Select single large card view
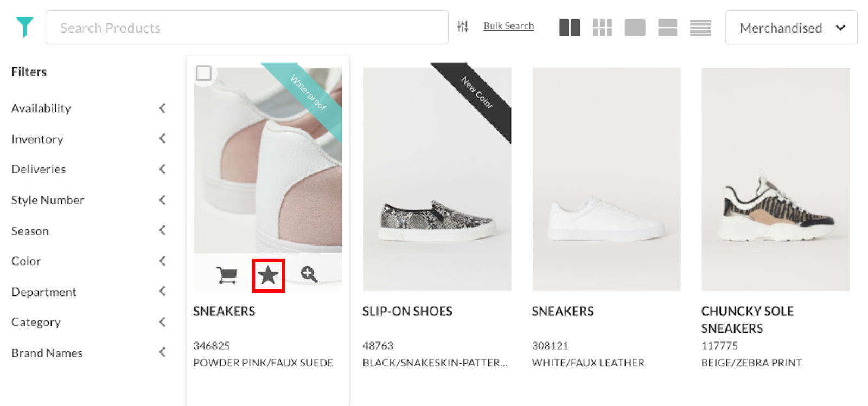Viewport: 868px width, 406px height. 635,28
